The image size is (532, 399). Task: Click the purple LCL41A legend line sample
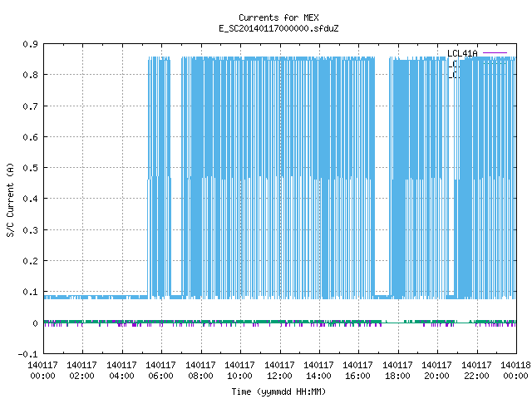click(x=495, y=53)
